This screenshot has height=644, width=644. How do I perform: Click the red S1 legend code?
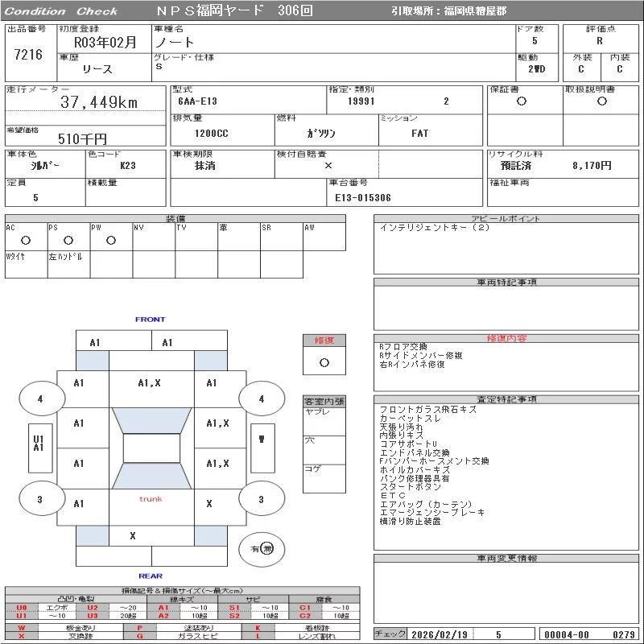(234, 608)
